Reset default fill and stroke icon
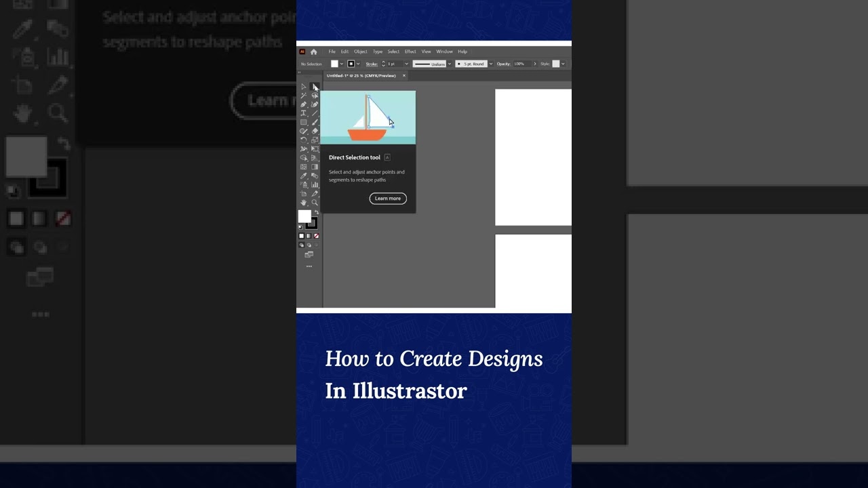The height and width of the screenshot is (488, 868). tap(300, 227)
